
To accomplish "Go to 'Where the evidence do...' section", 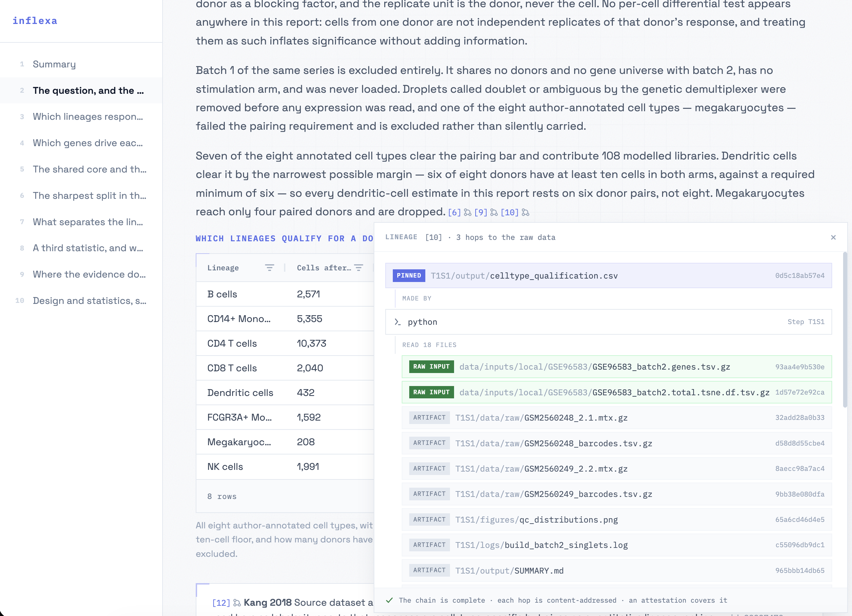I will pyautogui.click(x=81, y=274).
